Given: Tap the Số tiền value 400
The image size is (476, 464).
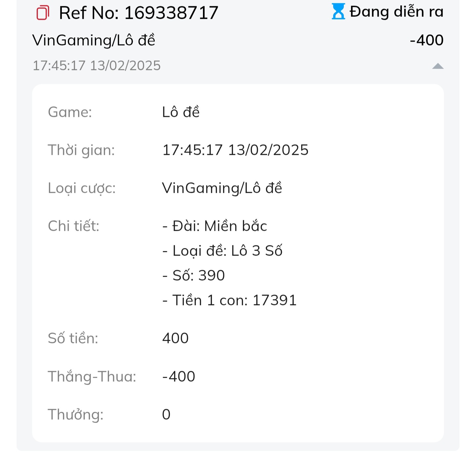Looking at the screenshot, I should coord(176,338).
